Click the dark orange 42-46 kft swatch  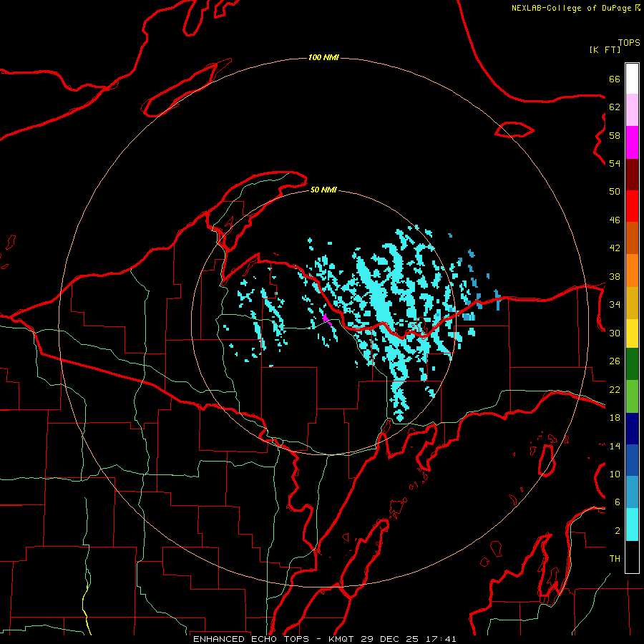tap(632, 238)
